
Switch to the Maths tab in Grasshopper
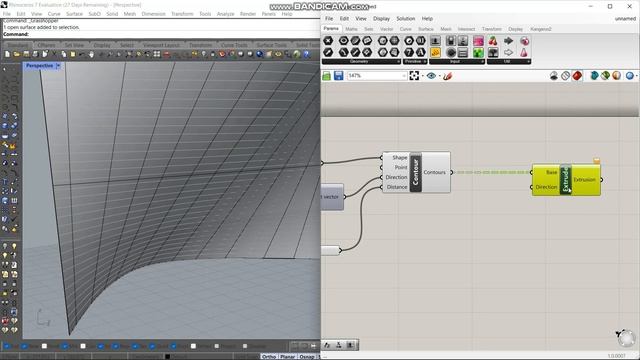click(x=351, y=29)
